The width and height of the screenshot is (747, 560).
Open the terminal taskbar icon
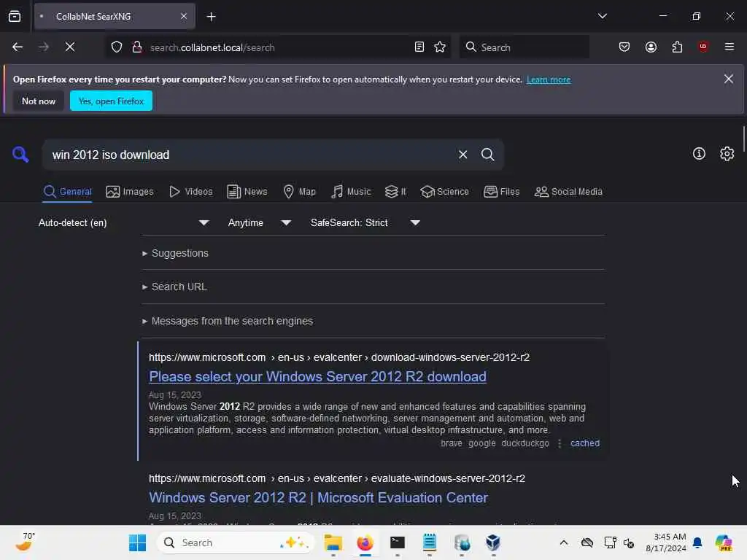point(398,542)
